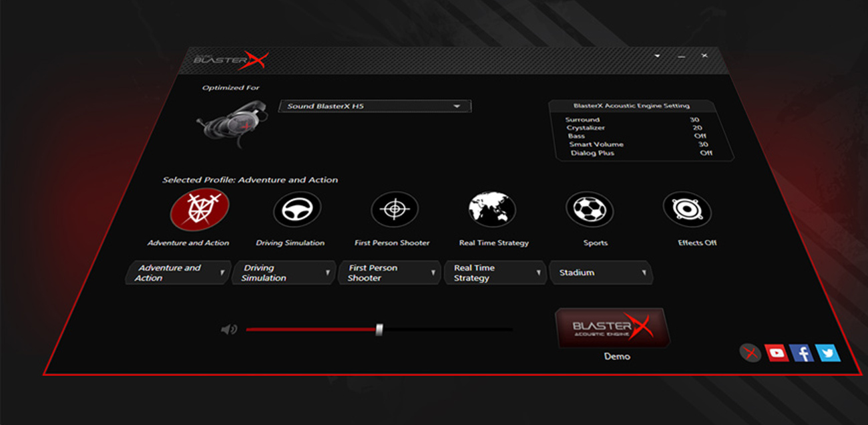Image resolution: width=868 pixels, height=425 pixels.
Task: Click the Sound BlasterX logo in title bar
Action: pyautogui.click(x=230, y=59)
